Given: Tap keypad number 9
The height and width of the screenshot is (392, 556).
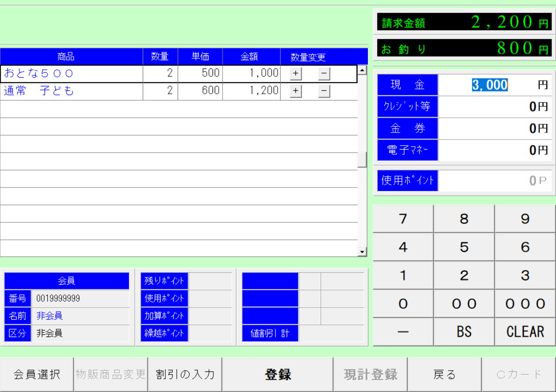Looking at the screenshot, I should [525, 219].
